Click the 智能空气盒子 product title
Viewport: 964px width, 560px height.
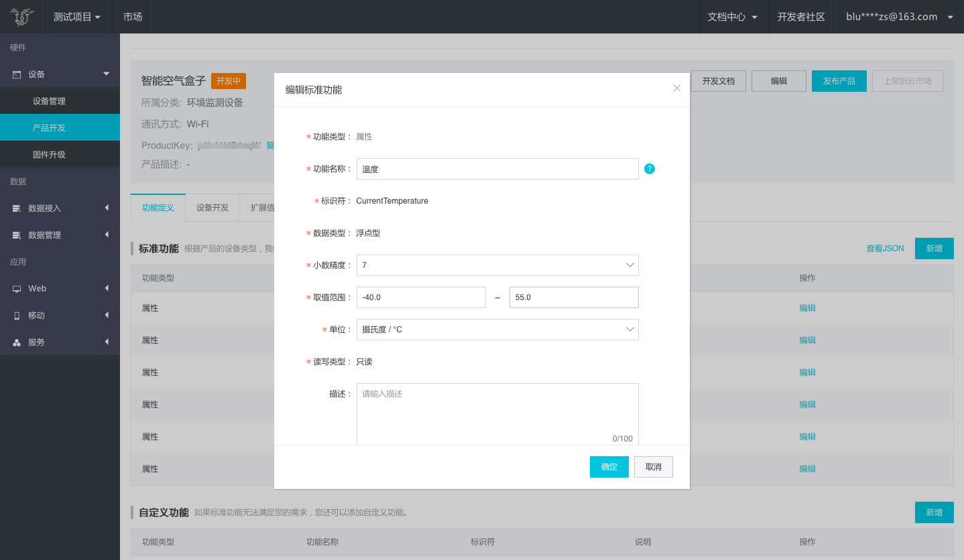(174, 81)
